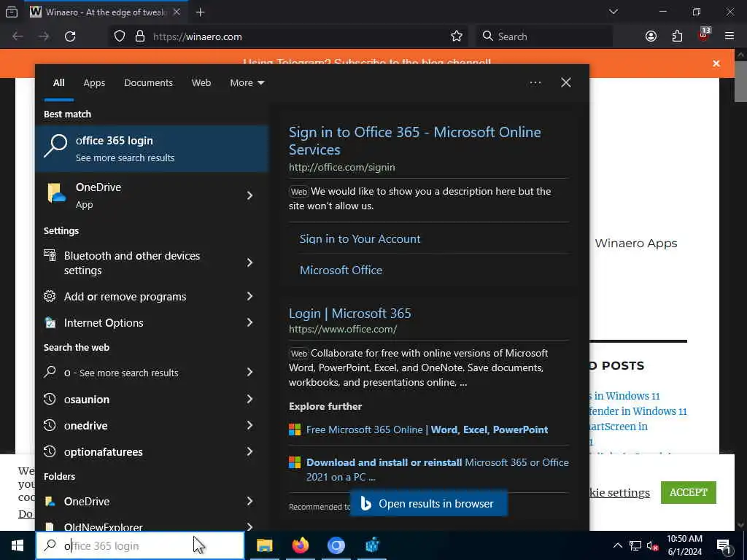The width and height of the screenshot is (747, 560).
Task: Click the Internet Options icon
Action: pyautogui.click(x=50, y=322)
